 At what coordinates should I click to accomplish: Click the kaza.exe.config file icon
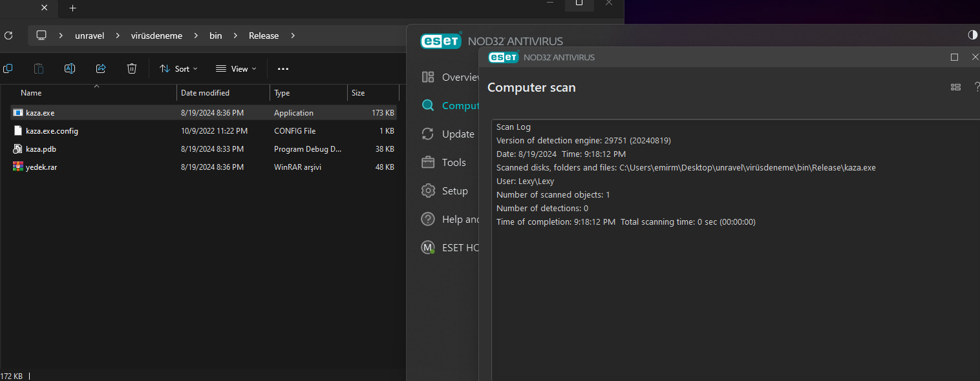[18, 130]
